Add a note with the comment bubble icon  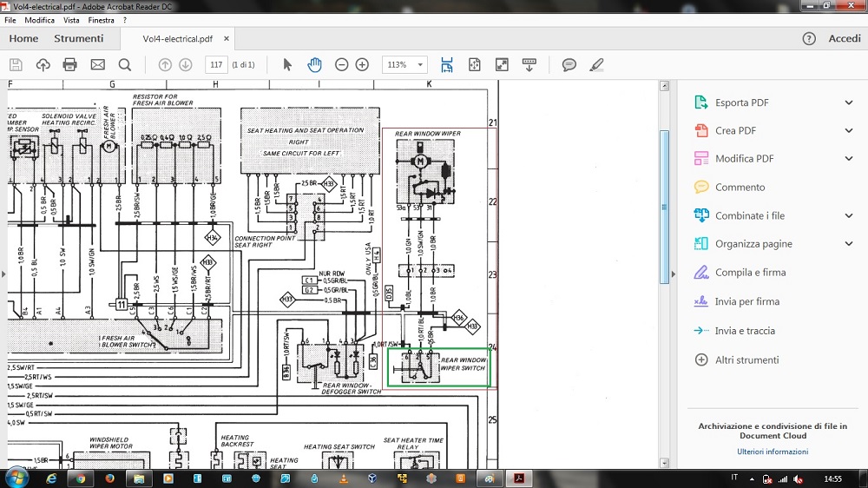tap(569, 65)
